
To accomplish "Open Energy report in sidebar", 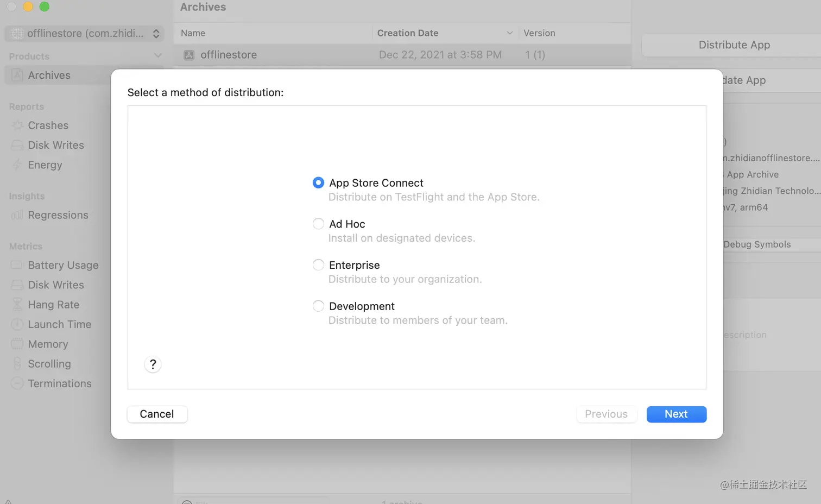I will (x=45, y=165).
